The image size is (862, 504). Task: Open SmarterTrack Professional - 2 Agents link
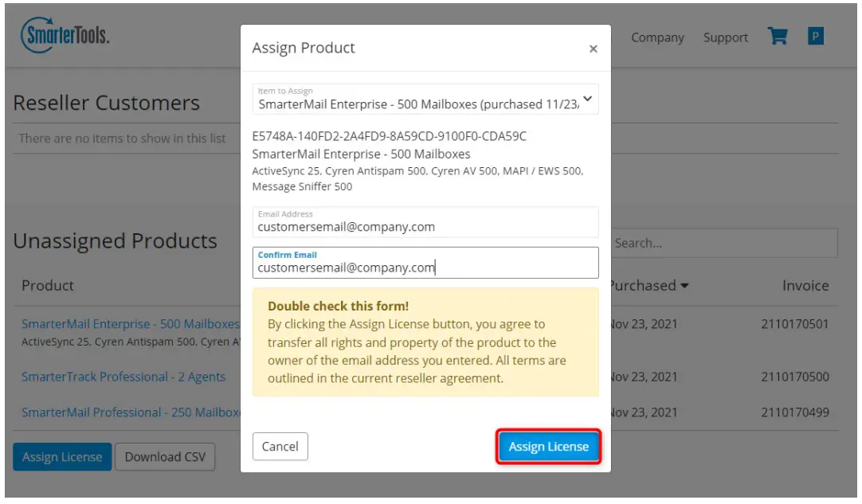(x=123, y=377)
